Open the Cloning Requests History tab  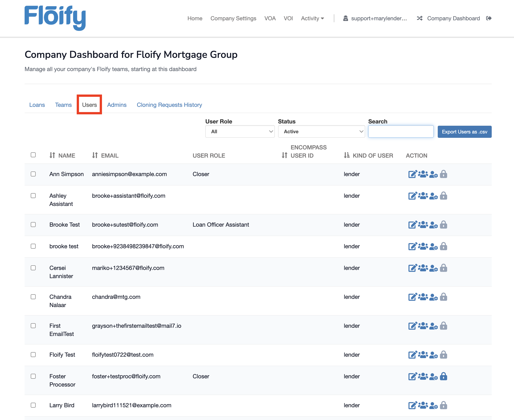[x=169, y=105]
